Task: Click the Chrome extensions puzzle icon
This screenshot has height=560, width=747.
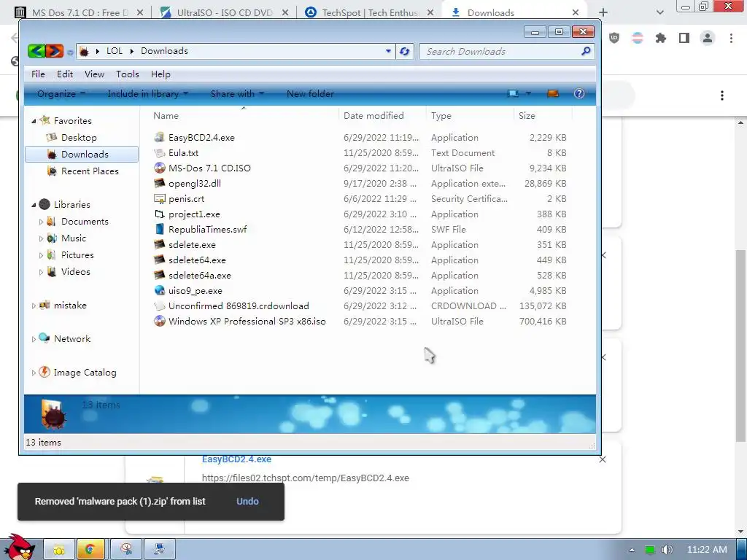Action: 660,38
